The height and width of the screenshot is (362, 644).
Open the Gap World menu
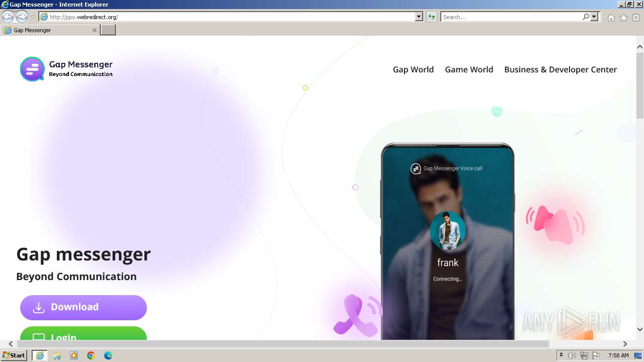pos(413,69)
